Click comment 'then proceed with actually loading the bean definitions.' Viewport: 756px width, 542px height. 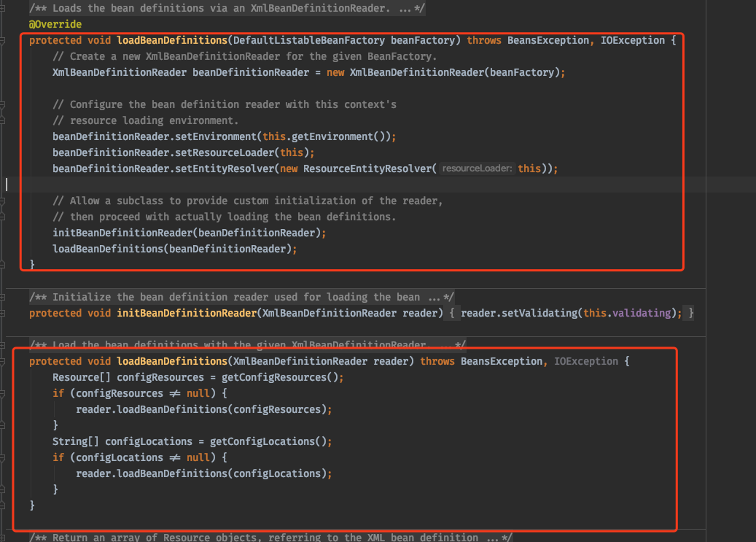(224, 217)
